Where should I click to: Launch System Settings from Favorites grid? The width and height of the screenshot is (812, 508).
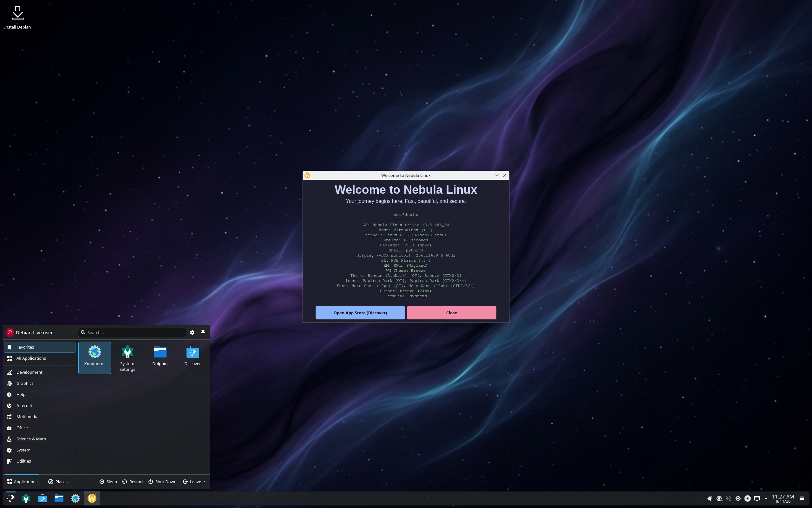[127, 358]
